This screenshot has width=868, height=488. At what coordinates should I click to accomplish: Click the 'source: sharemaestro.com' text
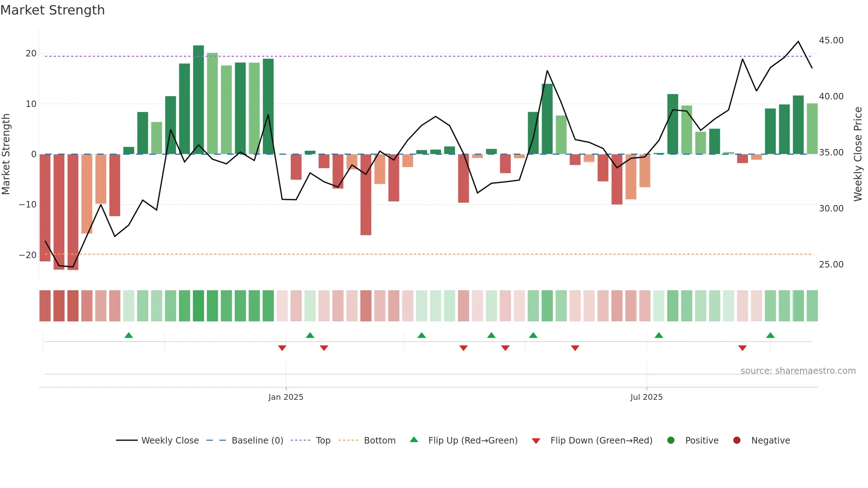[x=798, y=371]
